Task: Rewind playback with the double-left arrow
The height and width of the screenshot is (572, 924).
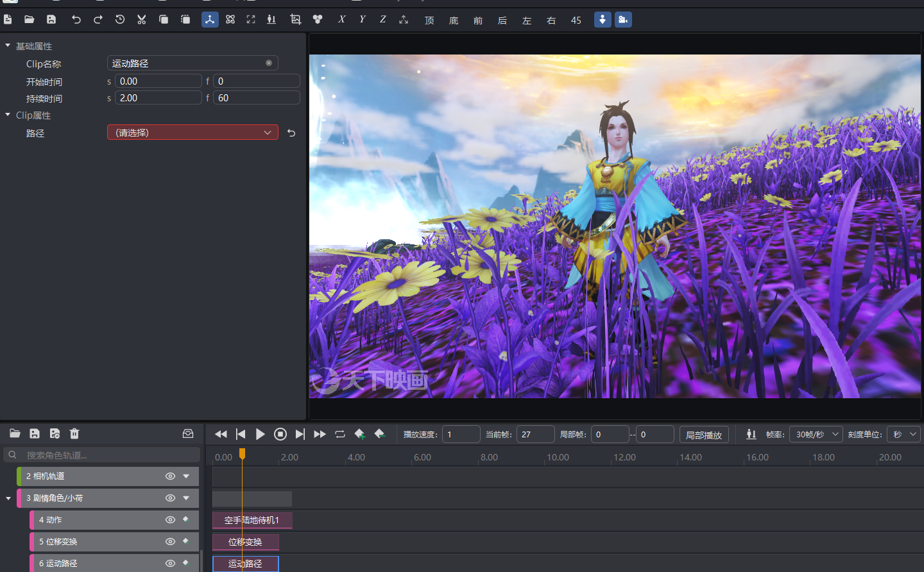Action: click(x=221, y=434)
